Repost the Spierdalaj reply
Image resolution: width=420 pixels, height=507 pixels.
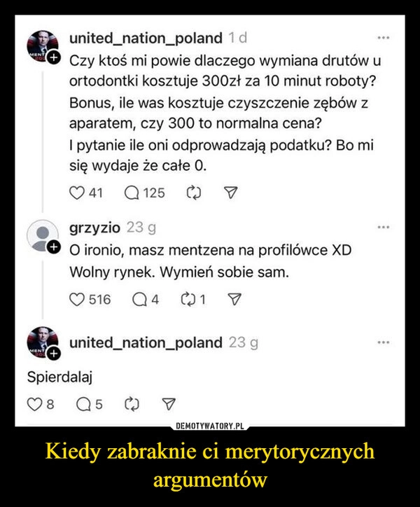click(132, 405)
